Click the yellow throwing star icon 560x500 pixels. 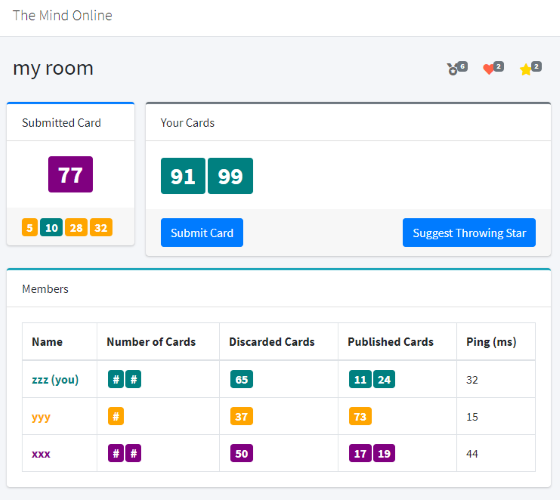(x=526, y=69)
